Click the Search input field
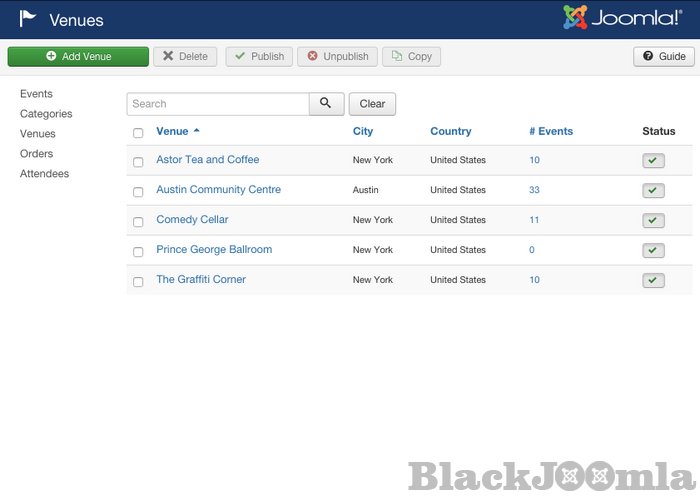The height and width of the screenshot is (496, 700). 217,104
